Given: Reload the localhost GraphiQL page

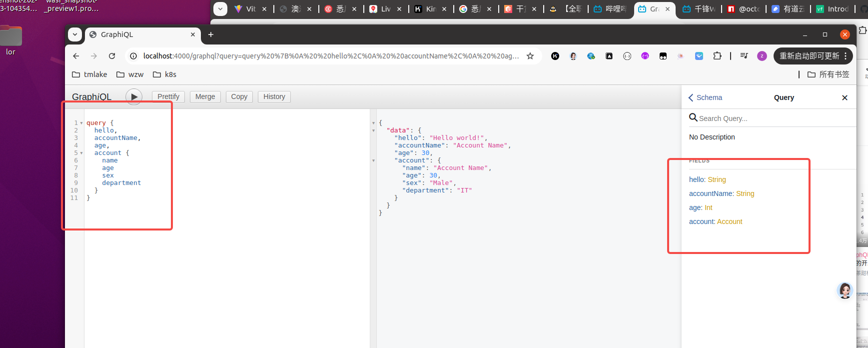Looking at the screenshot, I should 112,56.
